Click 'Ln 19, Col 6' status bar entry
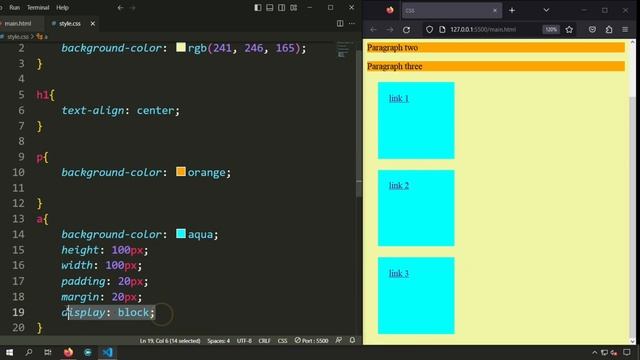Screen dimensions: 640x360 (x=170, y=340)
